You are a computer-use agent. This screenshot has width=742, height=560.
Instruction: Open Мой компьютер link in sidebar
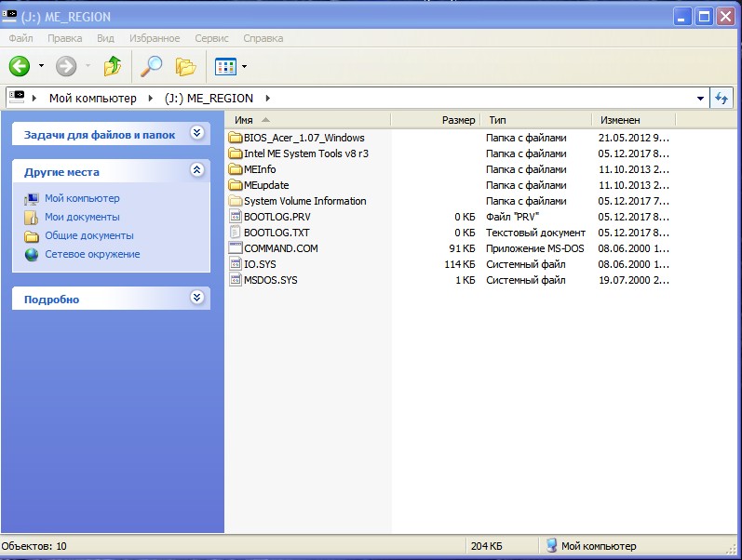pyautogui.click(x=82, y=198)
